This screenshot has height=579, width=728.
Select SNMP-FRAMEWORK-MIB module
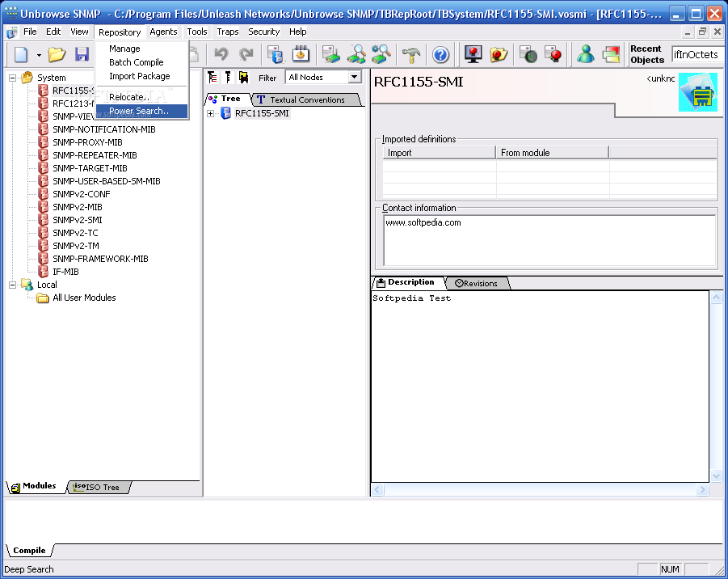coord(100,260)
